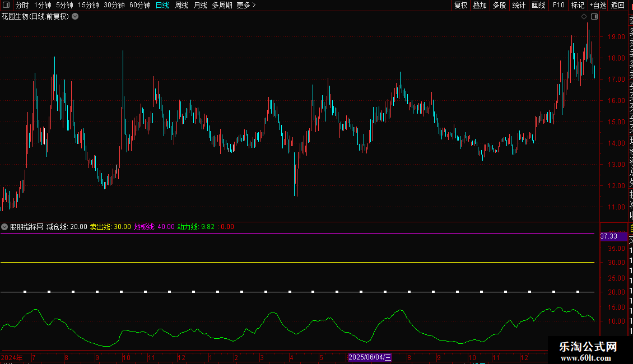
Task: Select the 5分钟 period
Action: (x=64, y=5)
